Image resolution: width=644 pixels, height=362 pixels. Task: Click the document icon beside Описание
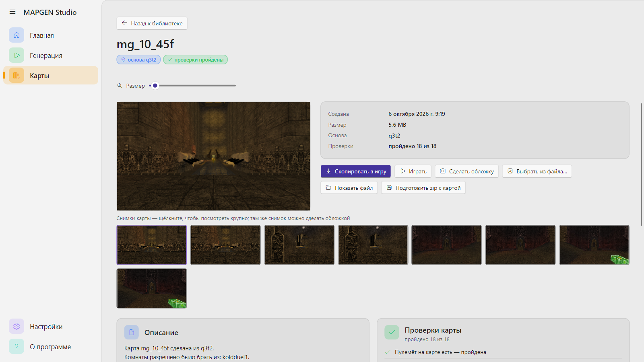tap(132, 332)
